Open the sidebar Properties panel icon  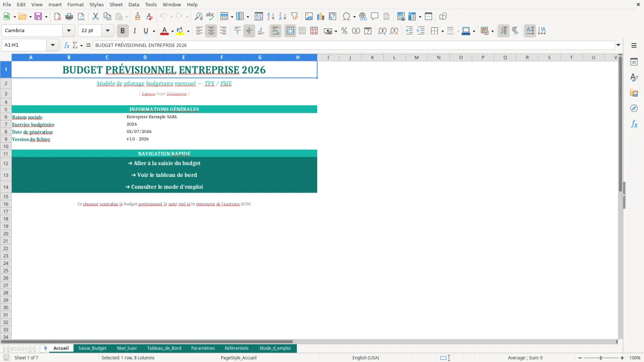coord(634,62)
